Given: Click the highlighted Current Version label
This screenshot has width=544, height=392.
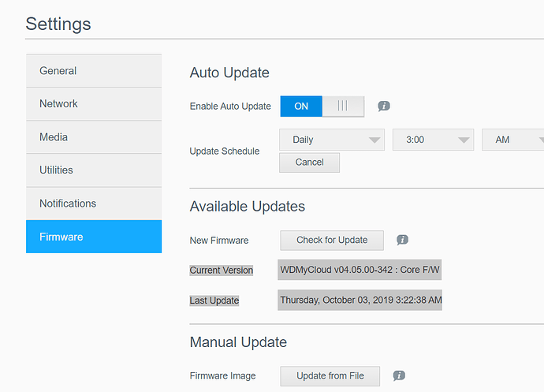Looking at the screenshot, I should tap(222, 271).
